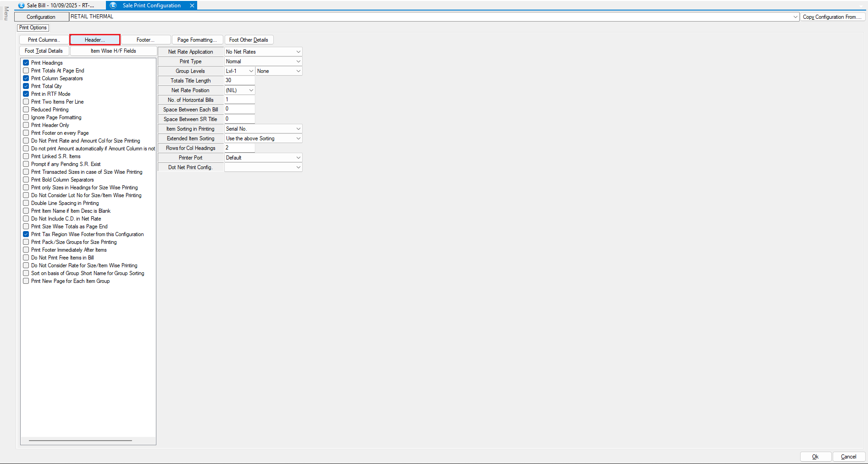Image resolution: width=868 pixels, height=464 pixels.
Task: Open the RETAIL THERMAL configuration dropdown
Action: coord(795,17)
